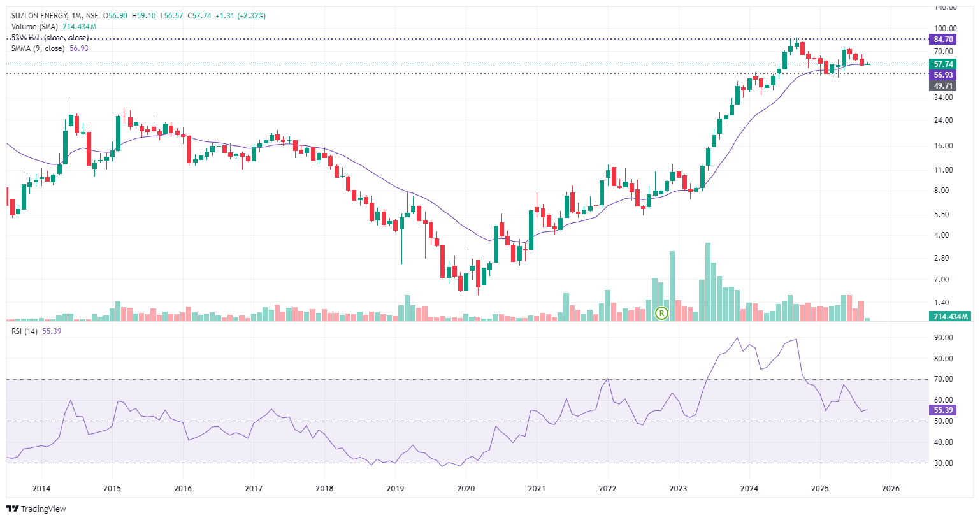Click the 214.434M value beside Volume (SMA)
The image size is (980, 520).
pyautogui.click(x=80, y=27)
